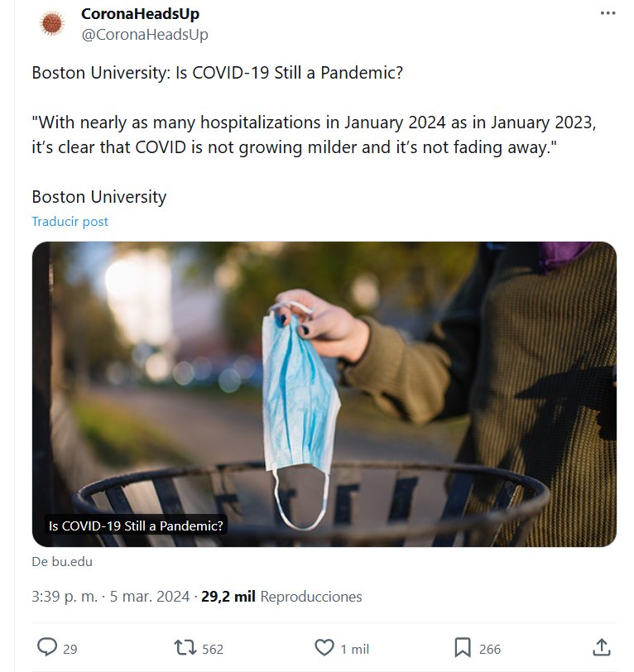The width and height of the screenshot is (634, 672).
Task: Open the De bu.edu source link
Action: click(x=62, y=561)
